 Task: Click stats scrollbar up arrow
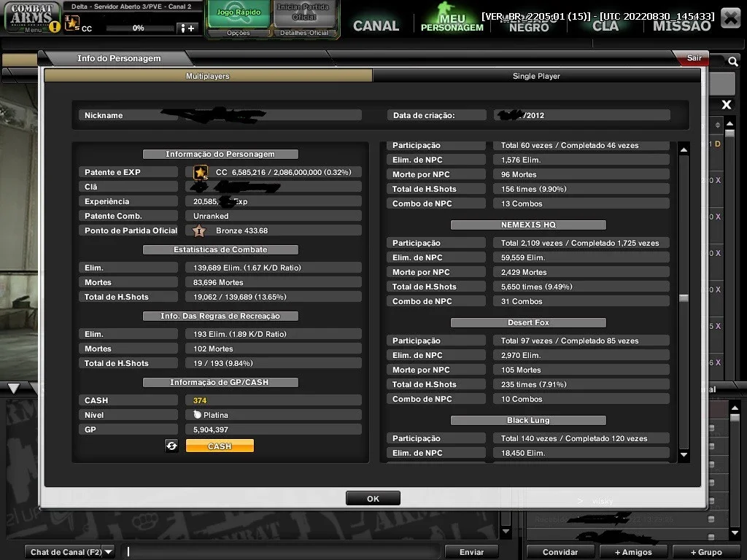(x=684, y=150)
